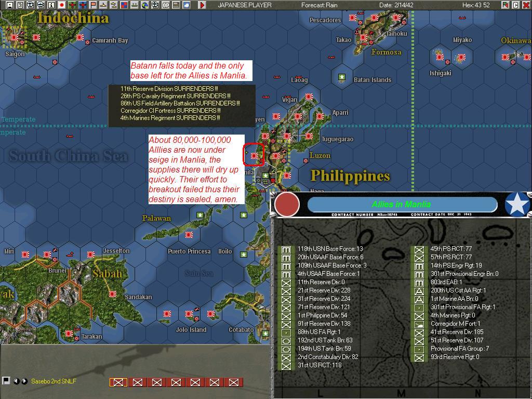The height and width of the screenshot is (399, 532).
Task: Click the black flag icon beside unit name
Action: pos(6,381)
